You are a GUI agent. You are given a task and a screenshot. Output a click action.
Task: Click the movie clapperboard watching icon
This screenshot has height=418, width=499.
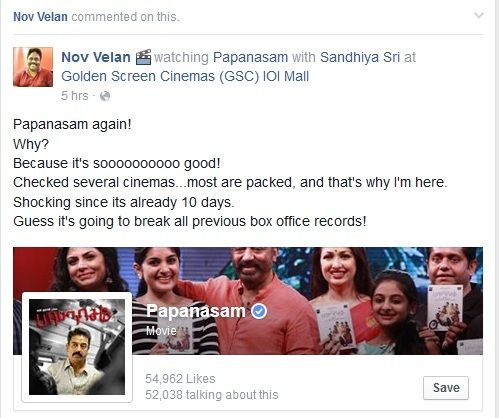point(143,57)
